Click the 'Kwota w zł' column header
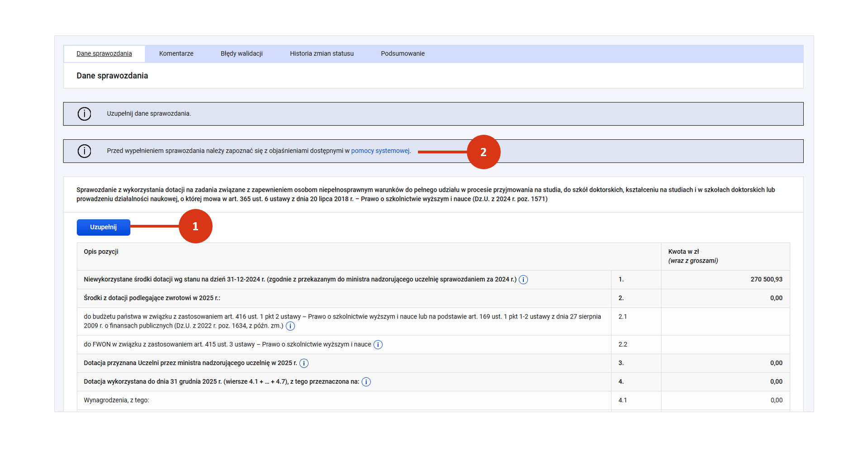This screenshot has width=868, height=456. pos(683,252)
